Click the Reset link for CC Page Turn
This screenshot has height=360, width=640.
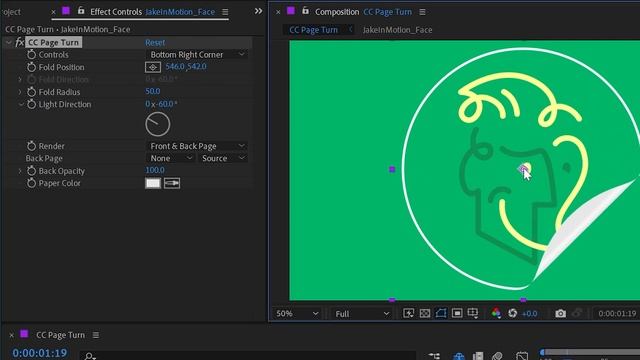tap(155, 42)
